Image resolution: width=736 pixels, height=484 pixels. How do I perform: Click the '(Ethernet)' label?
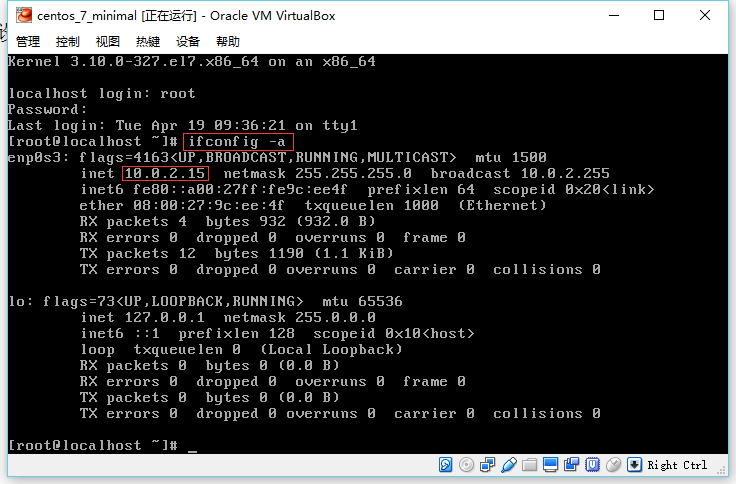tap(502, 205)
